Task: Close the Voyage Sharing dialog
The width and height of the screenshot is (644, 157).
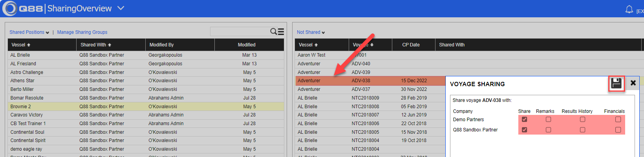Action: (x=633, y=83)
